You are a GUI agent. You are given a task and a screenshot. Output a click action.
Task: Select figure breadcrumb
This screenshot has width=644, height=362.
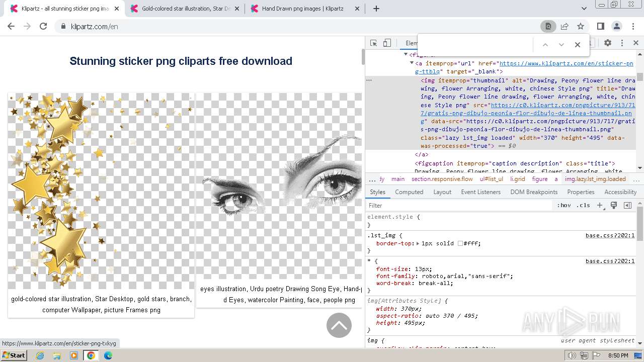[x=540, y=179]
